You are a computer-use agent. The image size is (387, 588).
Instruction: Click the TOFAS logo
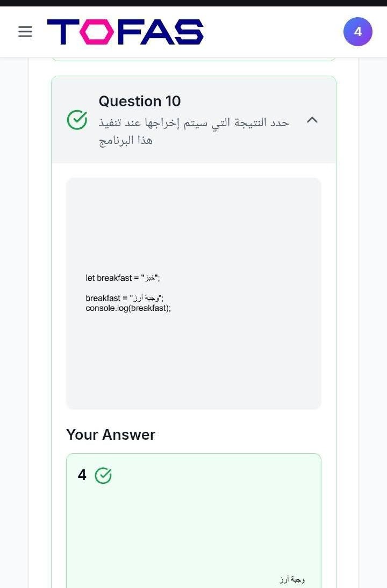[x=125, y=32]
